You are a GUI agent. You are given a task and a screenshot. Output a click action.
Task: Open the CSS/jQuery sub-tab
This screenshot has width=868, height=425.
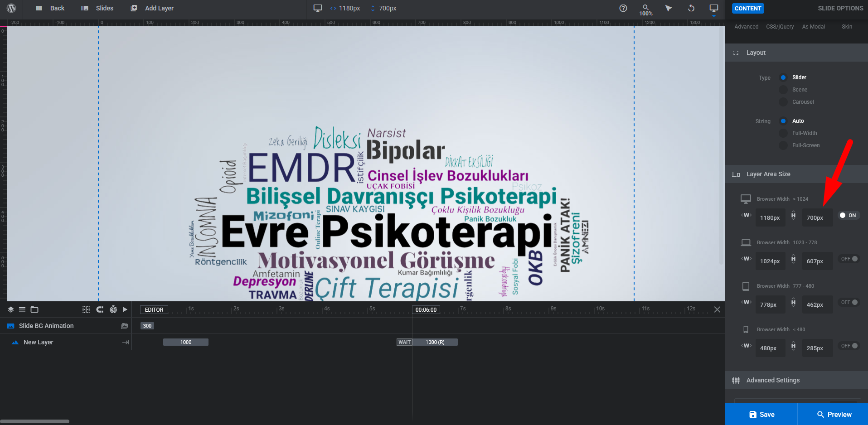pyautogui.click(x=780, y=27)
